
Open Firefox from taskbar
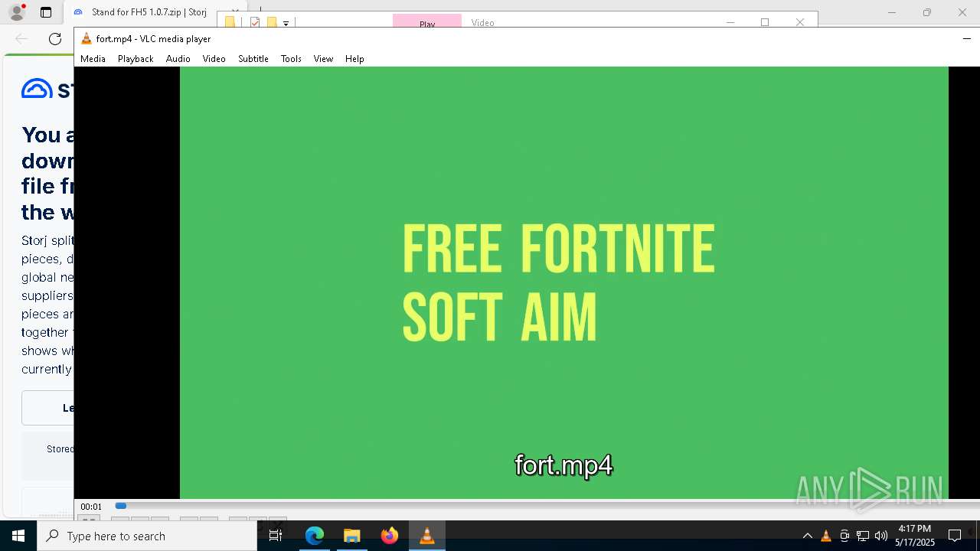(390, 536)
